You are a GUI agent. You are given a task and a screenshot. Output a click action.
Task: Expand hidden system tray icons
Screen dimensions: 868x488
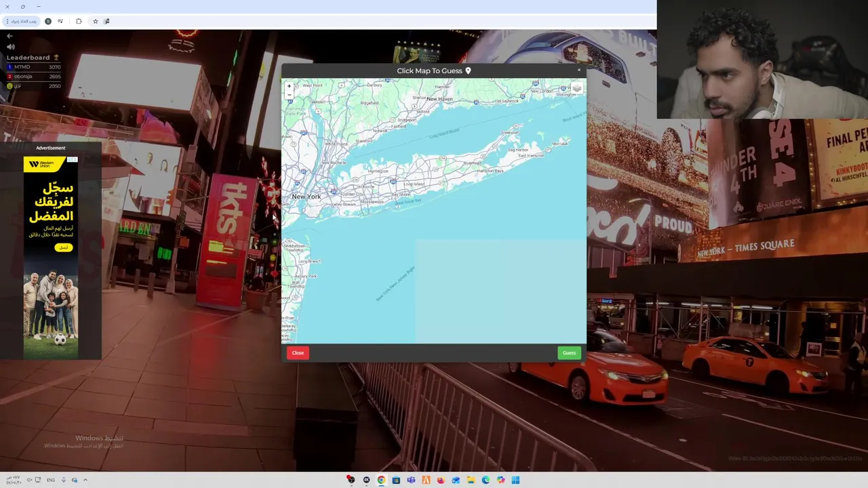[x=85, y=480]
